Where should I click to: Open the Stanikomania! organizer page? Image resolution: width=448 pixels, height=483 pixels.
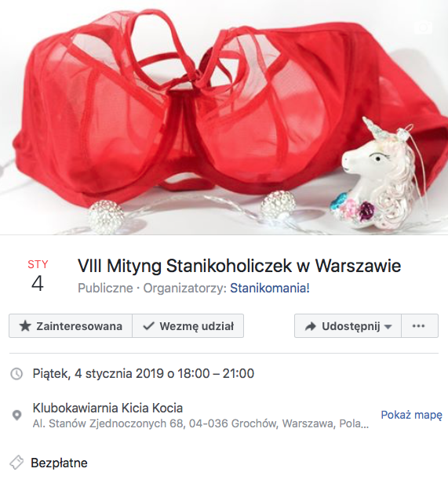point(270,289)
